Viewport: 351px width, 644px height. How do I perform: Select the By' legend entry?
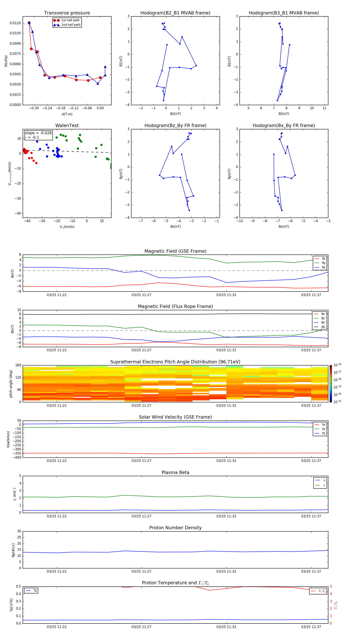pos(320,318)
